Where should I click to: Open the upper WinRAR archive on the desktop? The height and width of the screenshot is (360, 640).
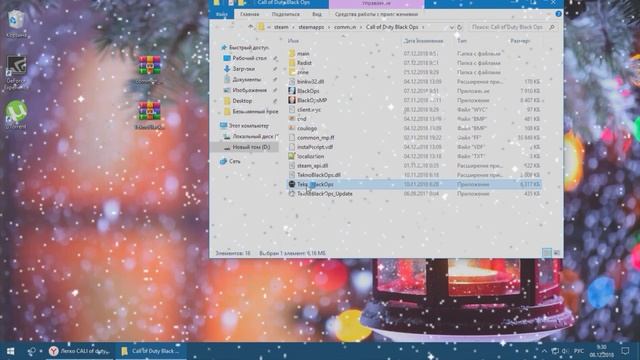pos(149,69)
